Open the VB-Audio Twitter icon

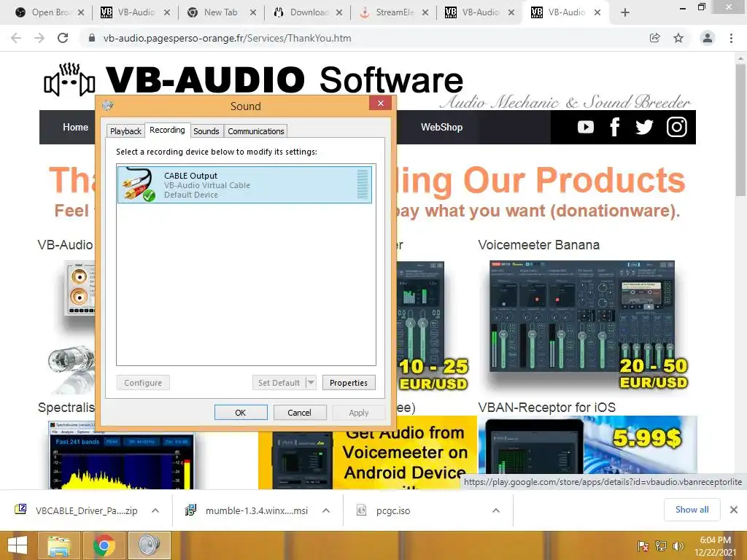pyautogui.click(x=644, y=127)
